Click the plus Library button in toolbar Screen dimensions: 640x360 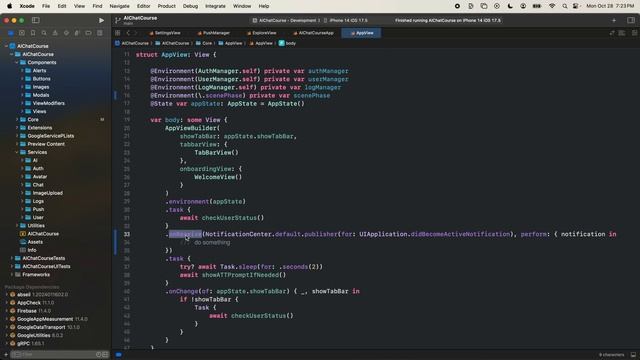point(614,20)
